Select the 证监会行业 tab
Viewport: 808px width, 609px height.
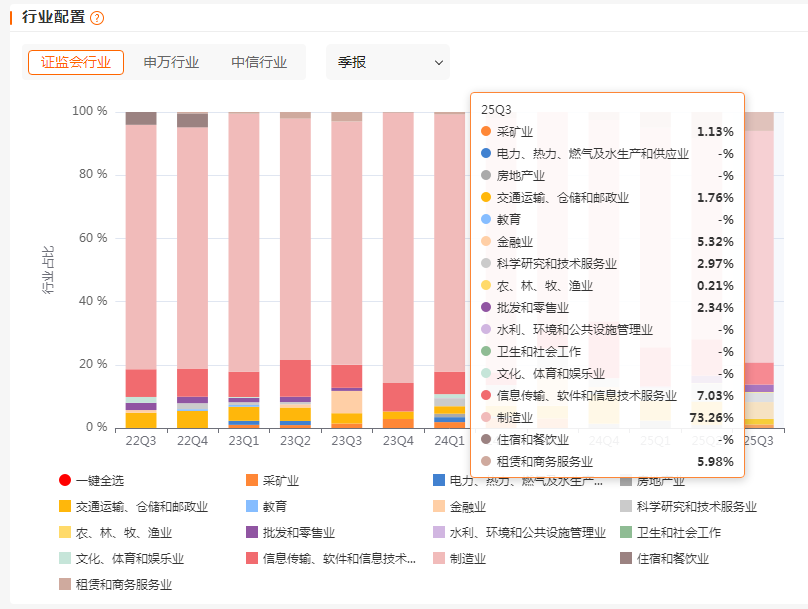point(76,62)
